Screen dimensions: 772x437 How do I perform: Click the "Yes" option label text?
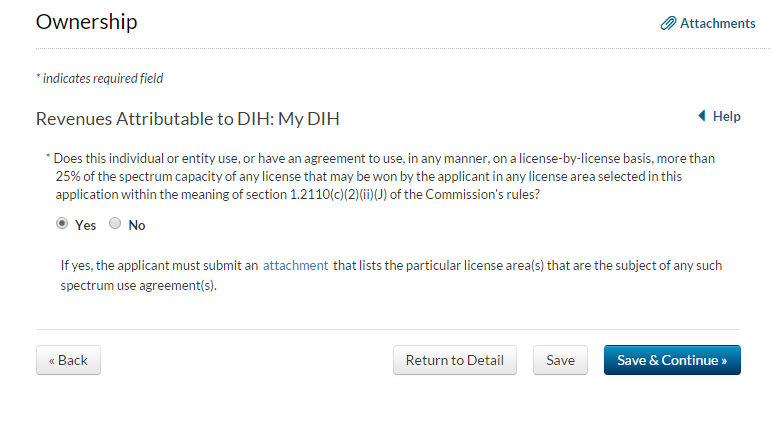[x=86, y=225]
